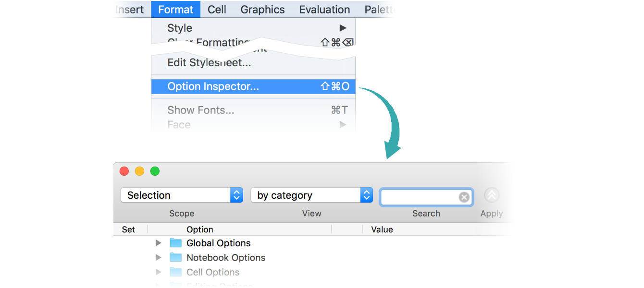Open the Cell menu
This screenshot has height=288, width=644.
pyautogui.click(x=217, y=10)
